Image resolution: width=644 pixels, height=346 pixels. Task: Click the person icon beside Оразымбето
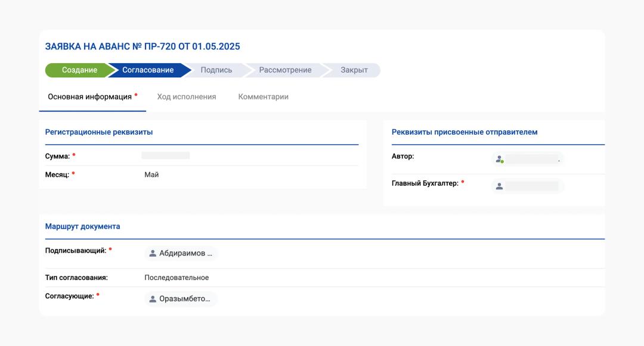[153, 299]
